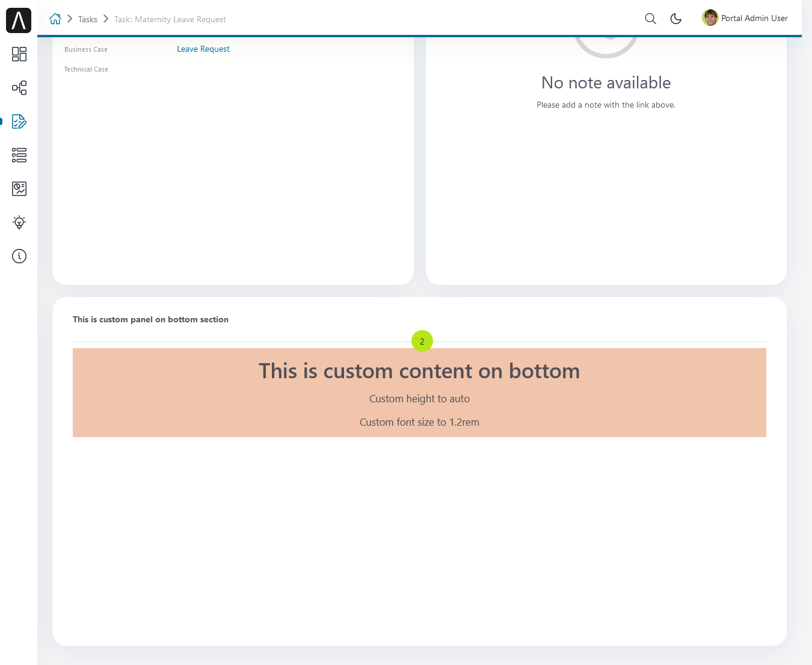Open the Statistics sidebar icon
The image size is (812, 665).
(x=19, y=189)
